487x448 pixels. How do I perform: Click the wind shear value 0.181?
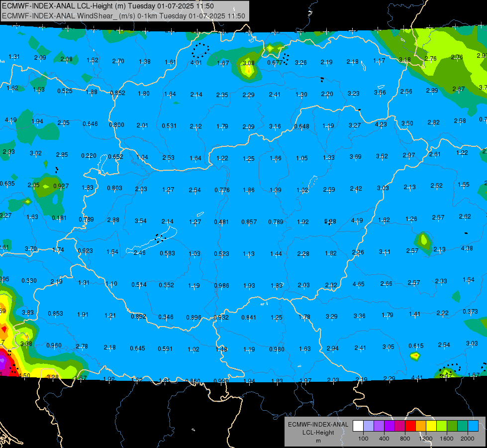click(59, 218)
